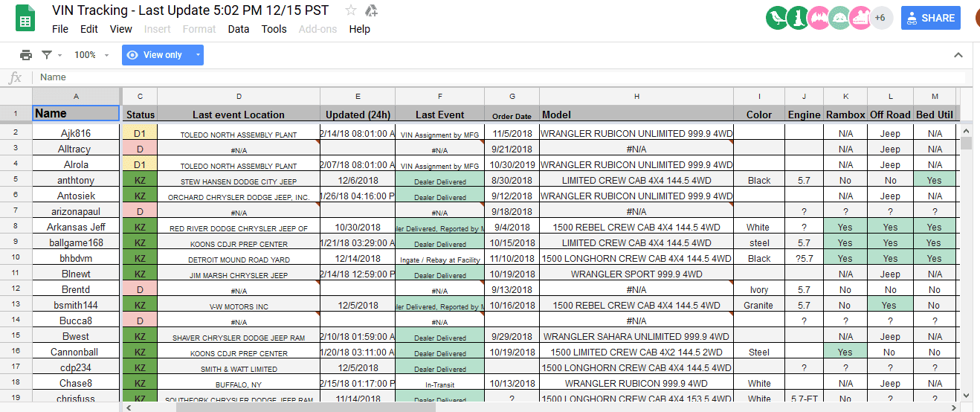Image resolution: width=980 pixels, height=412 pixels.
Task: Select the Name header cell
Action: click(76, 114)
